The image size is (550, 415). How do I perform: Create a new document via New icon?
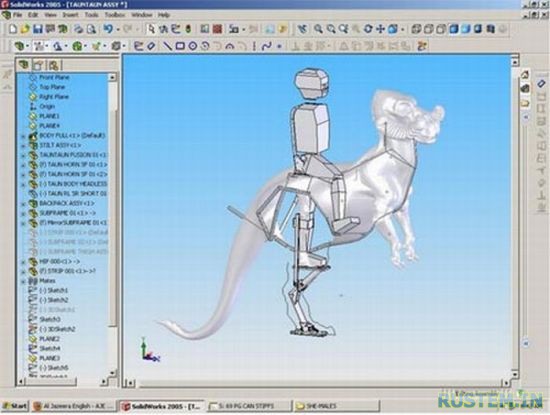13,29
